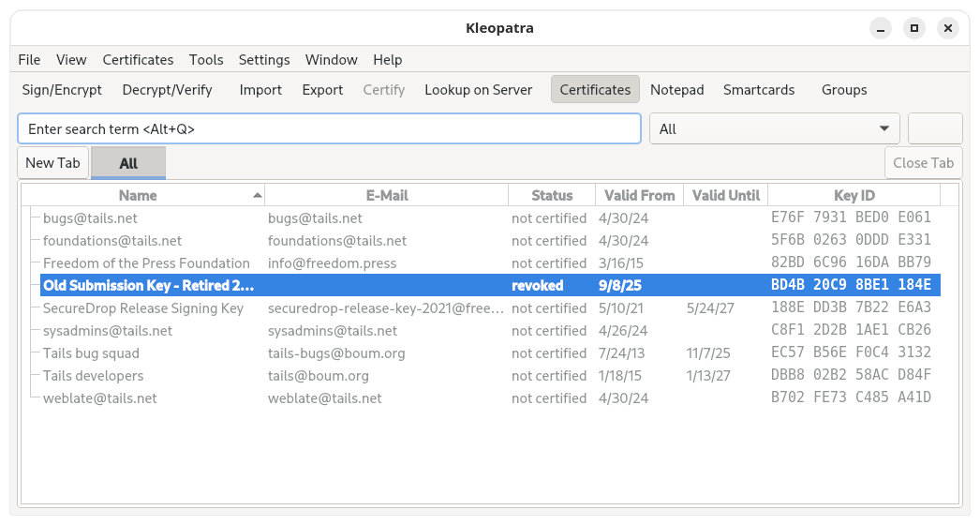Switch to the Notepad view
The image size is (980, 525).
pyautogui.click(x=676, y=90)
